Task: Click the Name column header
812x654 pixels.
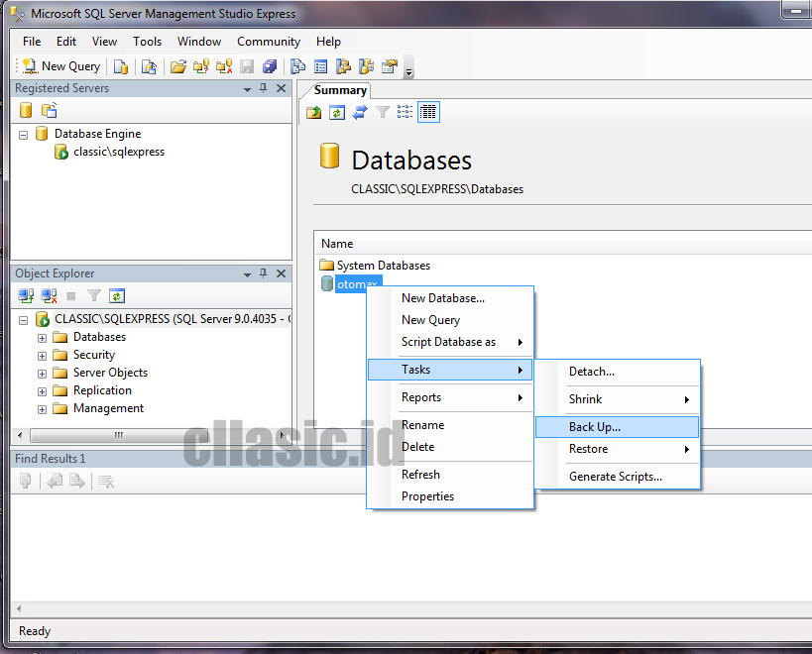Action: point(337,244)
